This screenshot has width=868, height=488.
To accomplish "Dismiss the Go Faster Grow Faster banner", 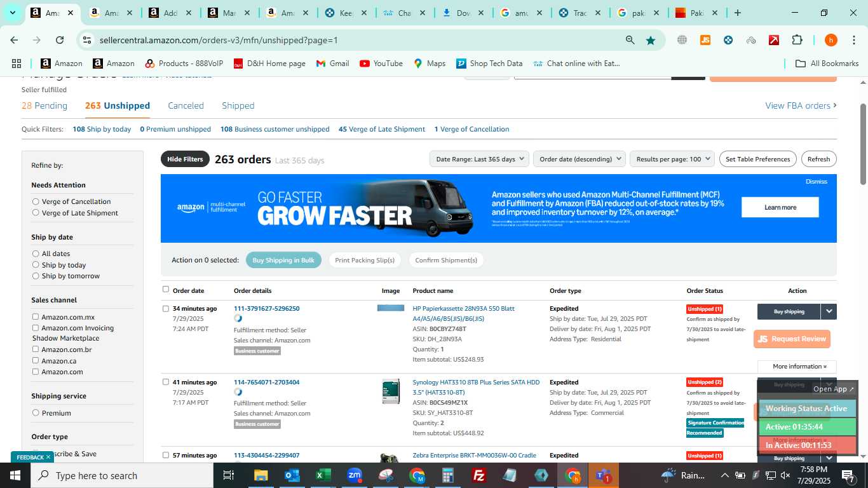I will (816, 181).
